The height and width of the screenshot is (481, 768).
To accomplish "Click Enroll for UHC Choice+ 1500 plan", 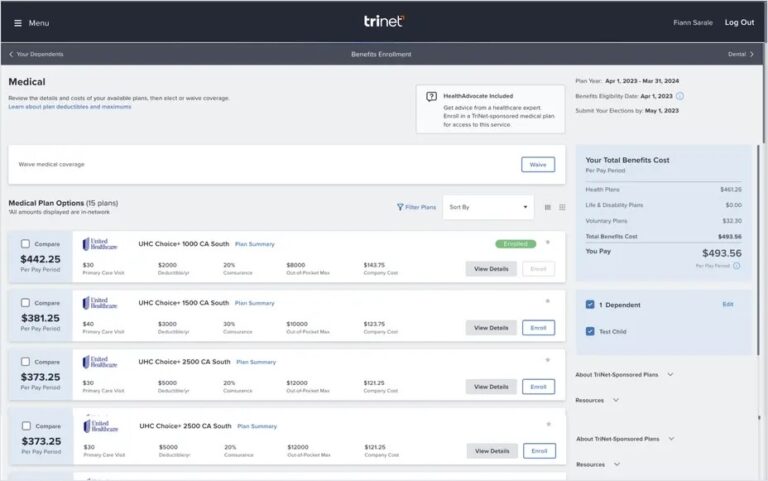I will pos(538,328).
